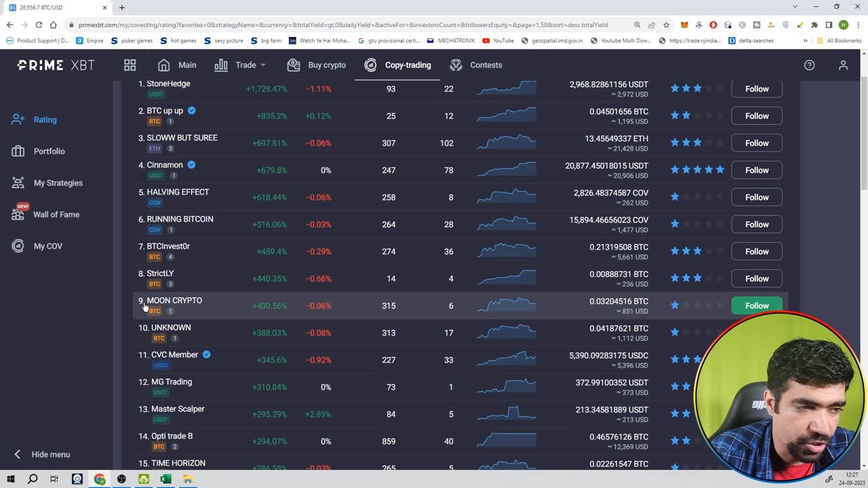Click the browser address bar
The width and height of the screenshot is (868, 488).
click(342, 25)
